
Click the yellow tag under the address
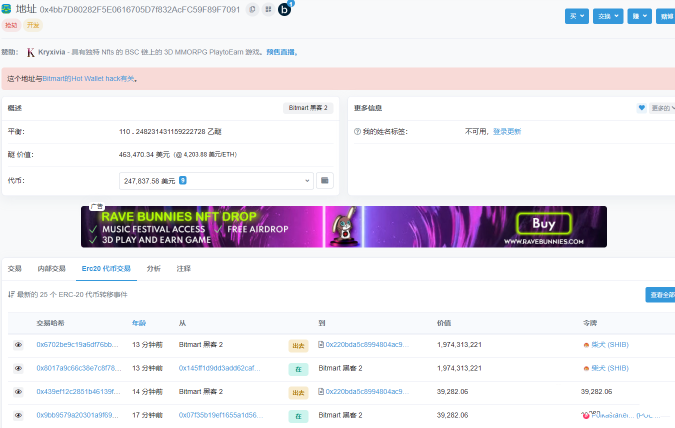click(x=33, y=25)
